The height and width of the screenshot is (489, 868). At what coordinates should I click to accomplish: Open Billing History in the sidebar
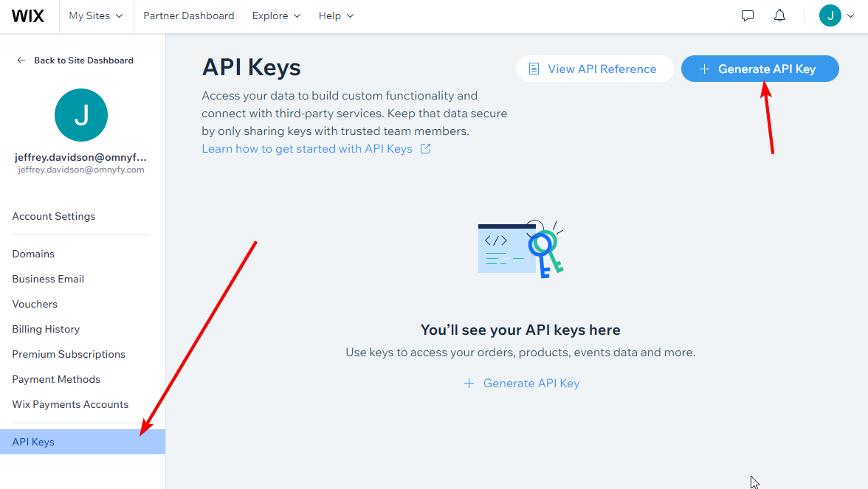pos(46,329)
